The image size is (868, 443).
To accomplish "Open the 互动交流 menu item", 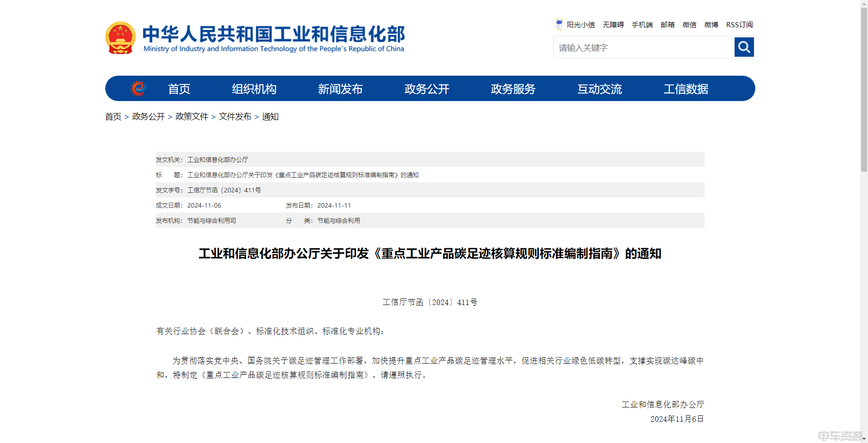I will 599,89.
